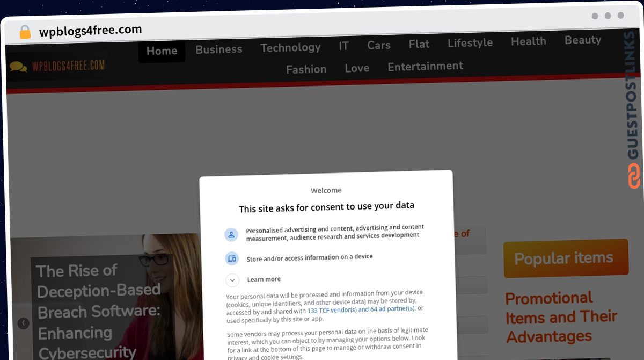Image resolution: width=644 pixels, height=360 pixels.
Task: Expand the Learn more chevron
Action: (x=232, y=280)
